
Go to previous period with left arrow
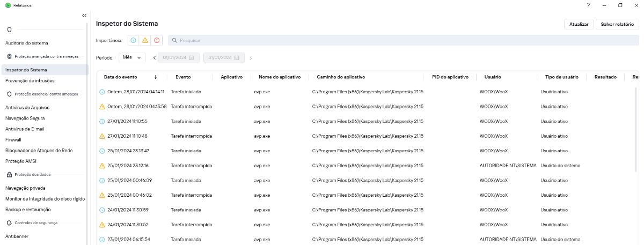[x=155, y=58]
